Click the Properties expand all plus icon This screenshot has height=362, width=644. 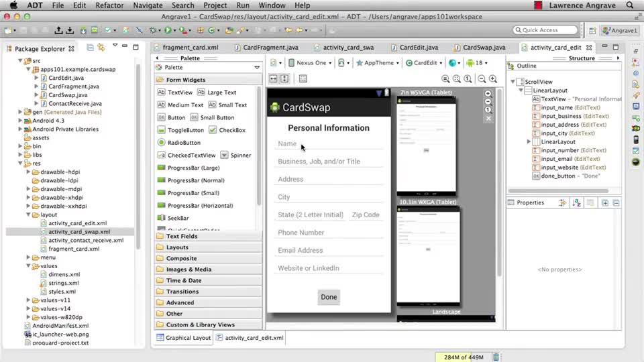[605, 202]
